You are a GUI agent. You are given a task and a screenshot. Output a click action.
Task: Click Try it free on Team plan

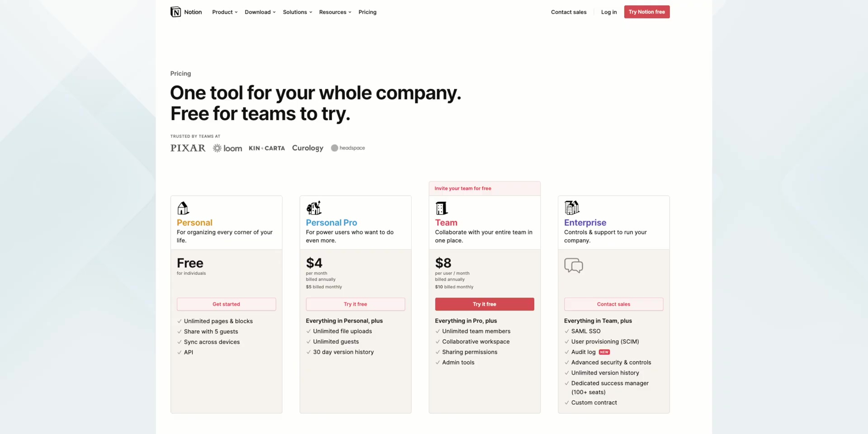485,304
